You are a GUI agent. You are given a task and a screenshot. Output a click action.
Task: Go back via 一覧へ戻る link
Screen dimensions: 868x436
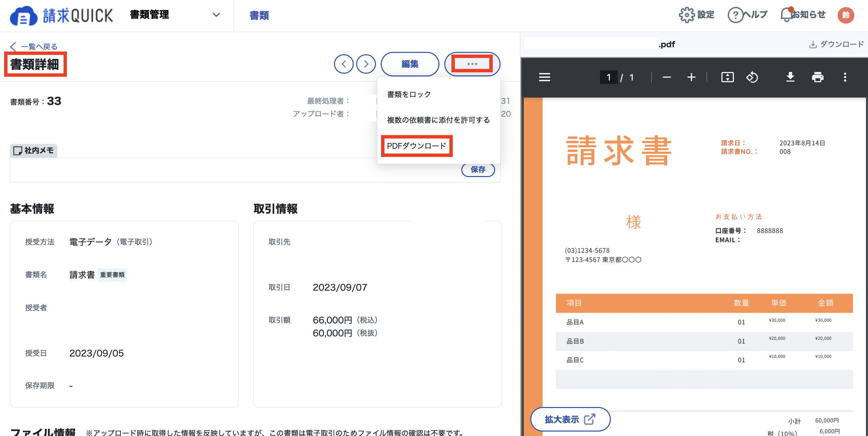point(34,46)
